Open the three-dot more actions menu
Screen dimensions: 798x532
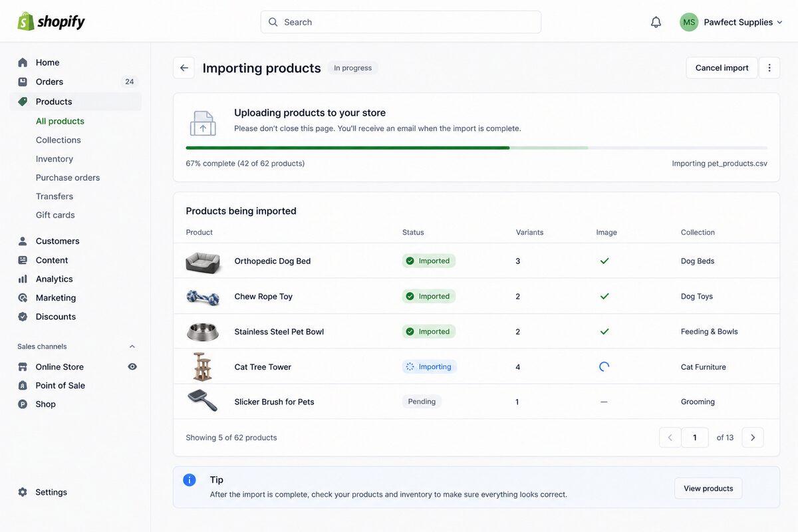pyautogui.click(x=769, y=68)
